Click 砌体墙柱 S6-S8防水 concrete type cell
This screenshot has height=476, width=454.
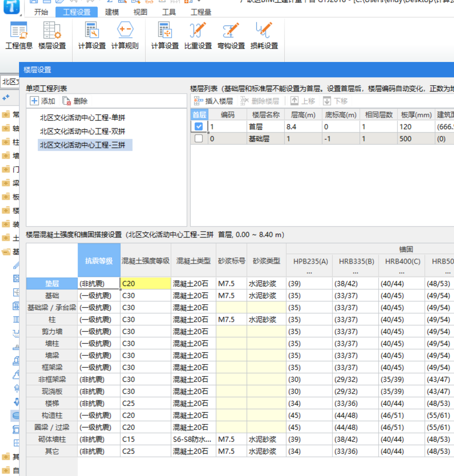coord(194,440)
